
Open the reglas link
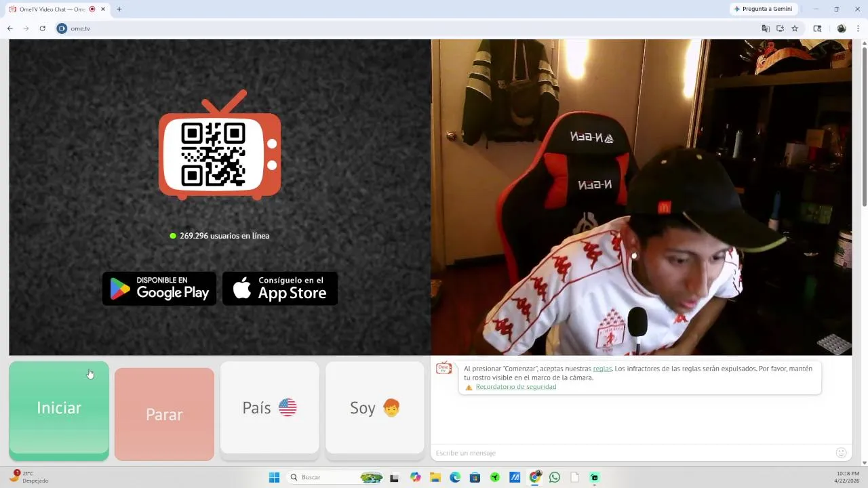coord(602,369)
